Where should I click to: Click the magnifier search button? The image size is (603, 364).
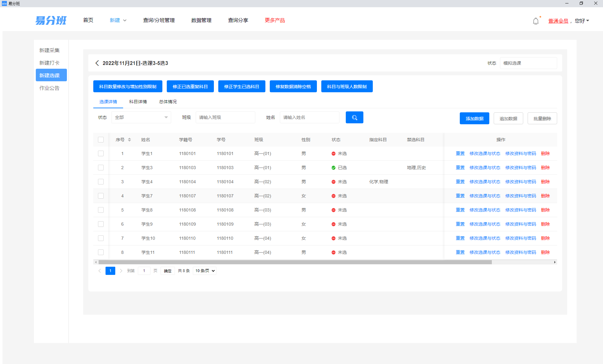pyautogui.click(x=355, y=117)
